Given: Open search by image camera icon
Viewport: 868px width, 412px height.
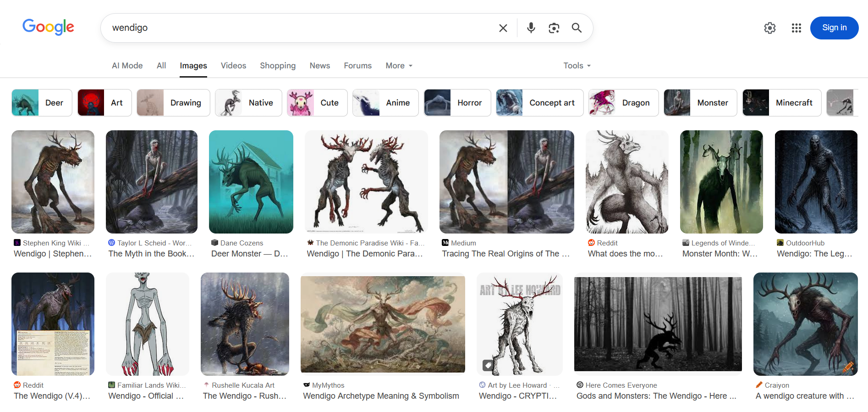Looking at the screenshot, I should coord(554,28).
